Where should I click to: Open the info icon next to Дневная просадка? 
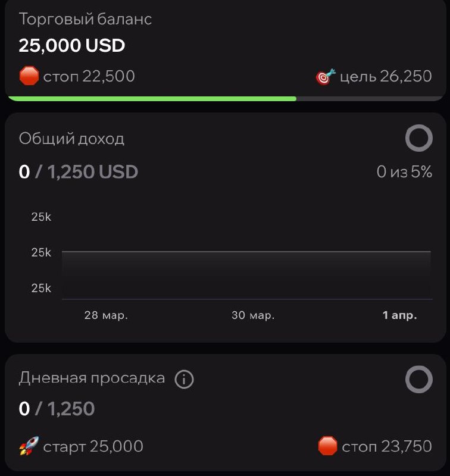point(184,379)
